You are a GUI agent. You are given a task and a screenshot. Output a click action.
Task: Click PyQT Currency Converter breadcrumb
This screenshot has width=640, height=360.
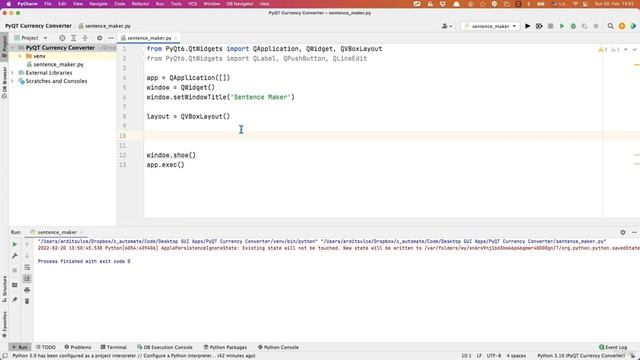click(38, 26)
